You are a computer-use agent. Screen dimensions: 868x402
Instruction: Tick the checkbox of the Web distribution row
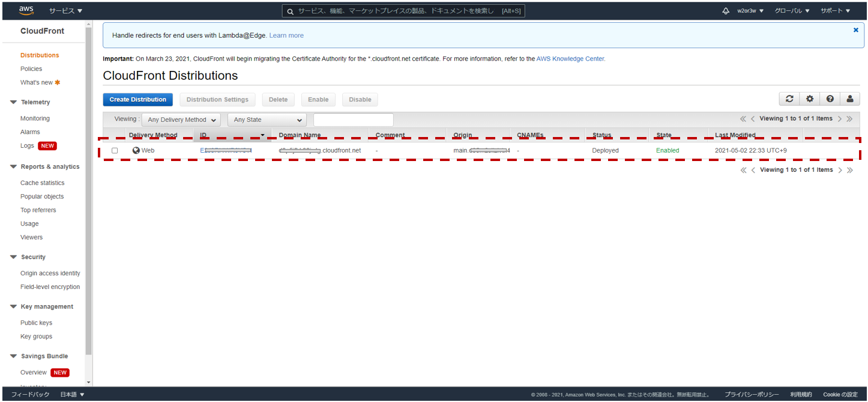point(115,151)
